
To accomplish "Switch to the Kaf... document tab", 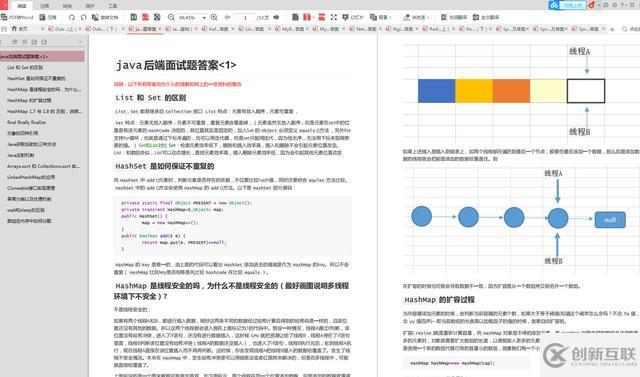I will (218, 29).
